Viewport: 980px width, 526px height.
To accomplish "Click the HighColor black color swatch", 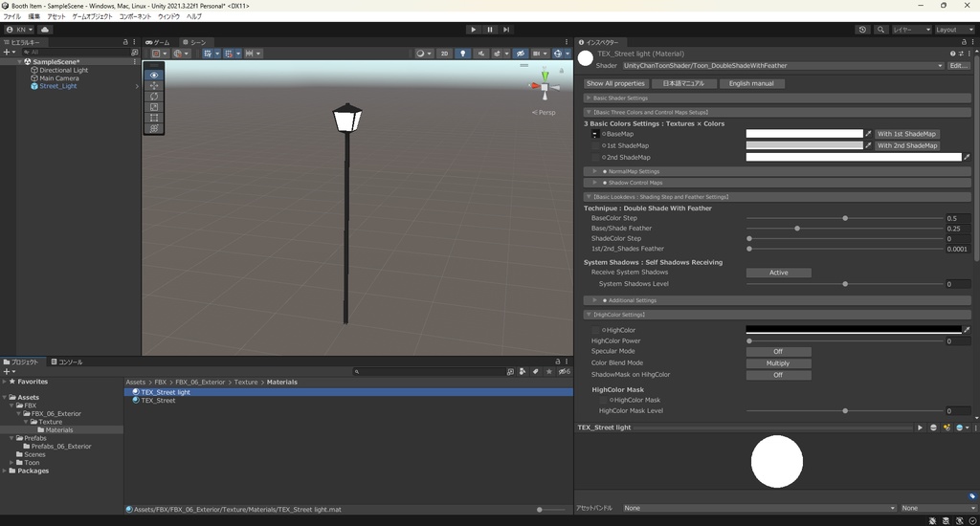I will tap(853, 329).
